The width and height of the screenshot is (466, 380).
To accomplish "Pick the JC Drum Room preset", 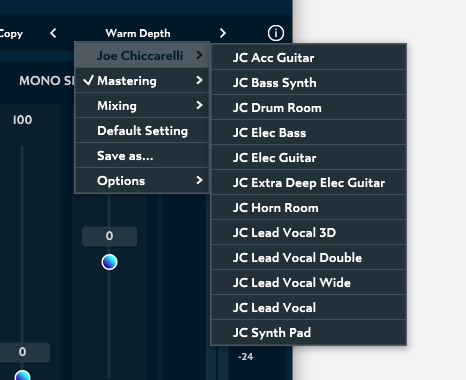I will 309,107.
